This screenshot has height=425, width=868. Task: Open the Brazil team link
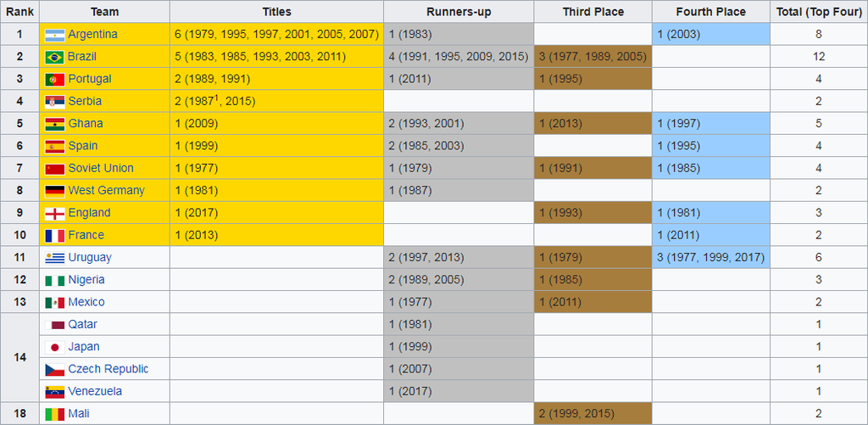point(82,57)
